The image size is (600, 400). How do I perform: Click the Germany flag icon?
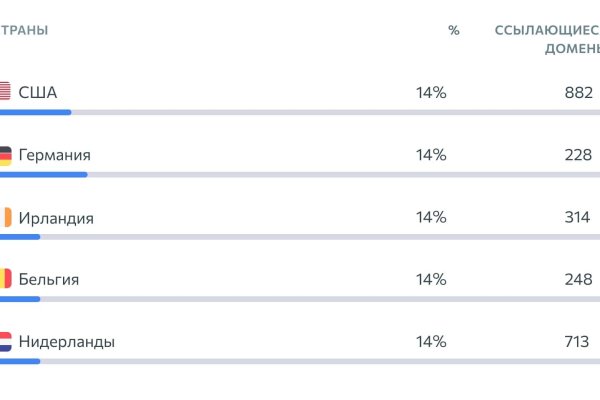pos(5,155)
